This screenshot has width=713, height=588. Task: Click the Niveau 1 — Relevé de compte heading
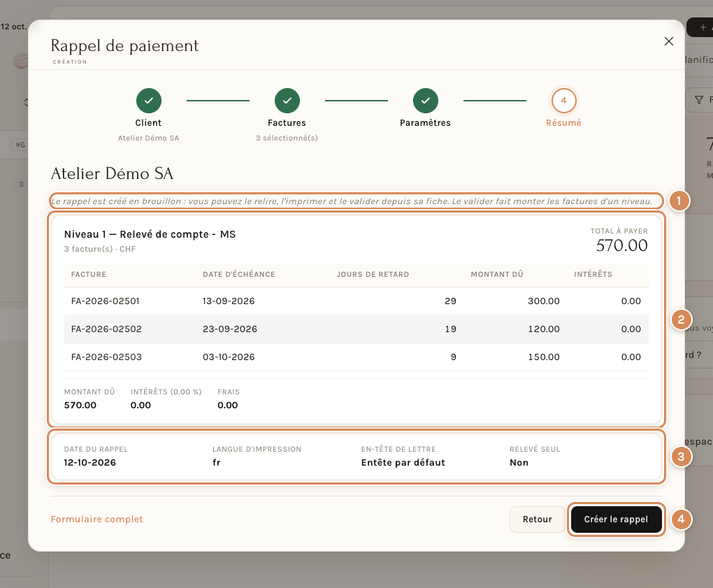[x=150, y=234]
